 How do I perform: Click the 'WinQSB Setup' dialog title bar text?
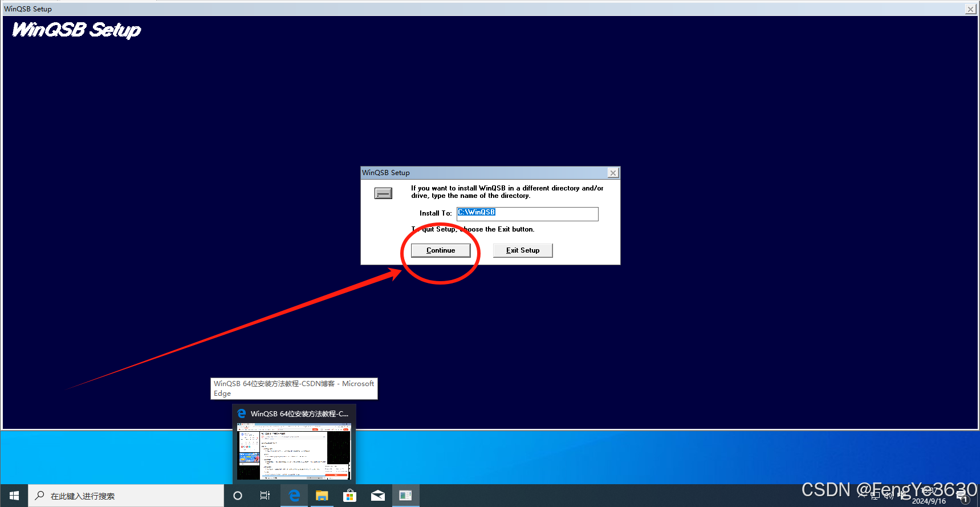(386, 173)
